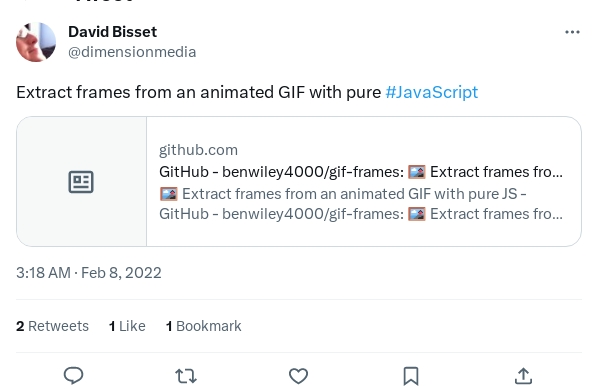View who gave the 1 Like
The width and height of the screenshot is (598, 390).
[127, 326]
